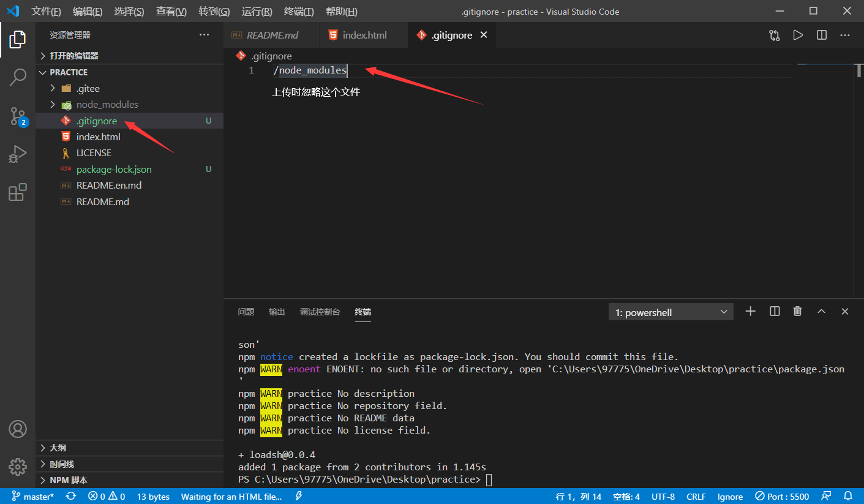The image size is (864, 504).
Task: Switch to the Debug Console tab
Action: [320, 312]
